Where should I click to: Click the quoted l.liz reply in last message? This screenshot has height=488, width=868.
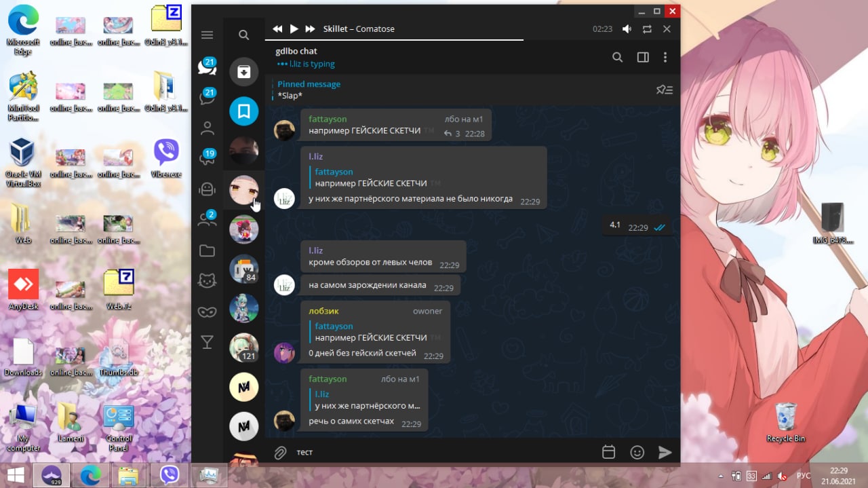366,400
